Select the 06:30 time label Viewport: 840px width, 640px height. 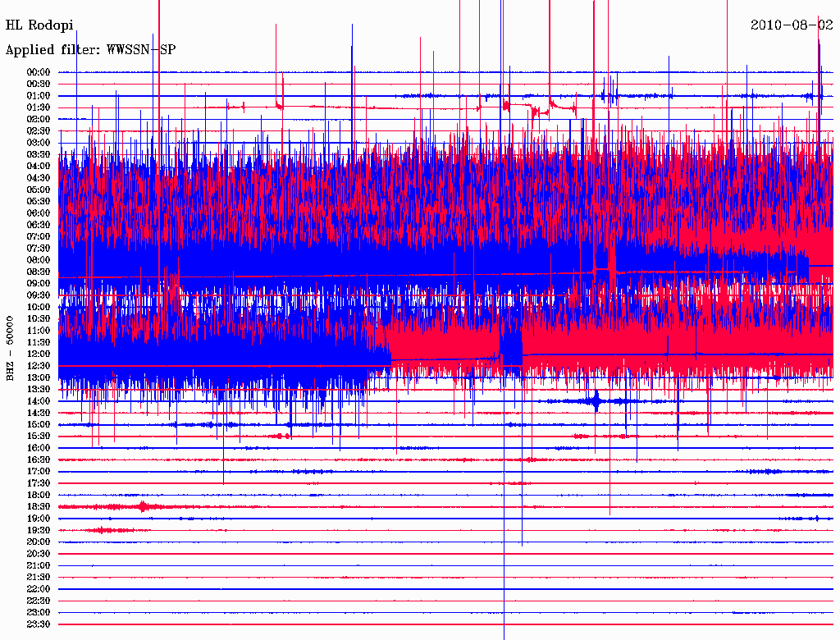pos(39,225)
